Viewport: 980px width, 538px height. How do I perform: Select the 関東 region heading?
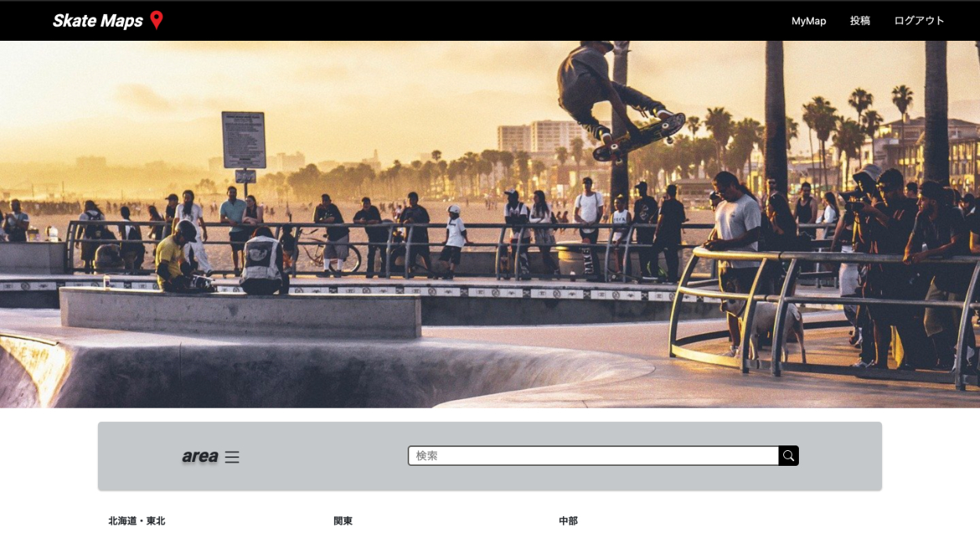(x=343, y=521)
